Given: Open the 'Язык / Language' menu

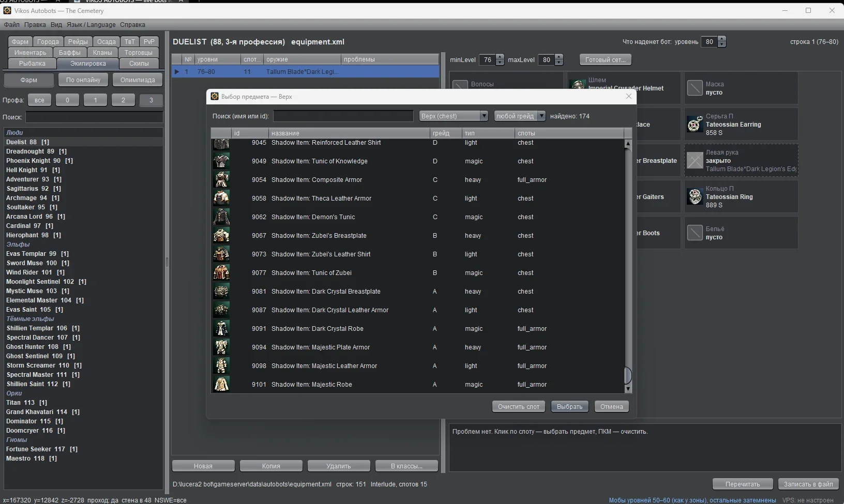Looking at the screenshot, I should (91, 24).
